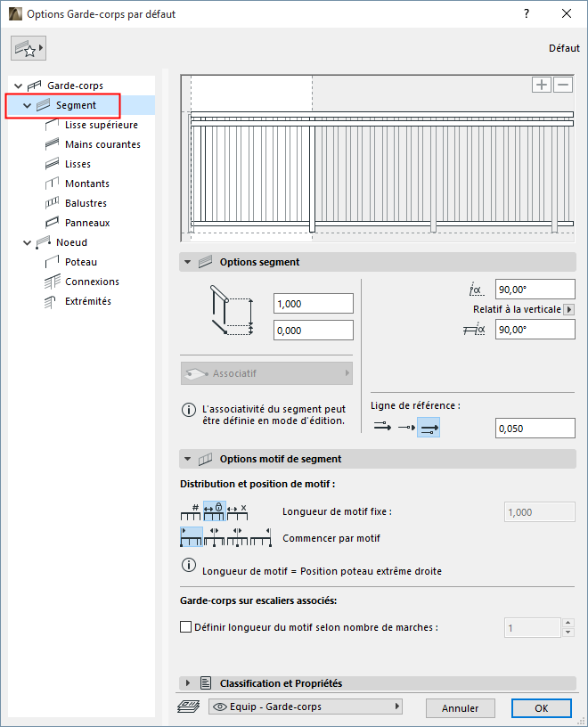Collapse the Options segment panel triangle
The image size is (588, 727).
[x=187, y=262]
